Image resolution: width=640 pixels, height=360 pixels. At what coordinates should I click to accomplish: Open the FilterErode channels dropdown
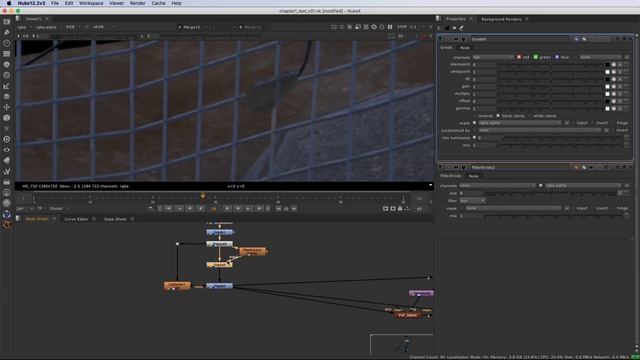click(497, 186)
